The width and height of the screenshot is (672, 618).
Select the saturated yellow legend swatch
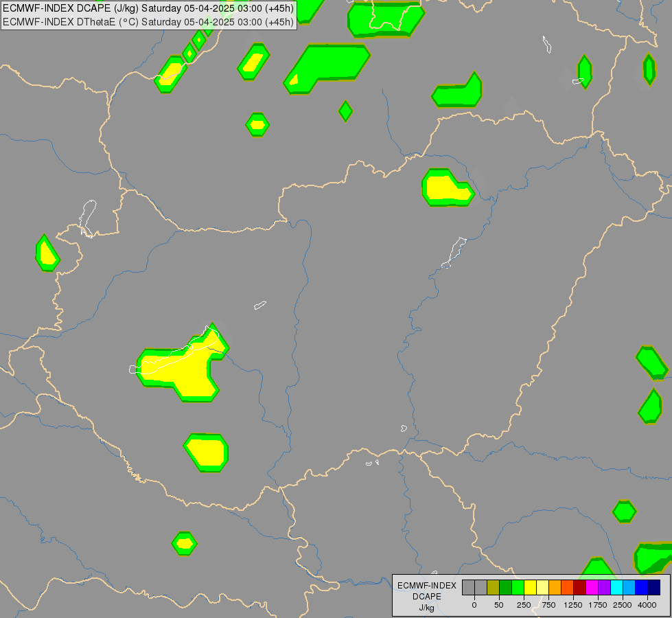(530, 588)
